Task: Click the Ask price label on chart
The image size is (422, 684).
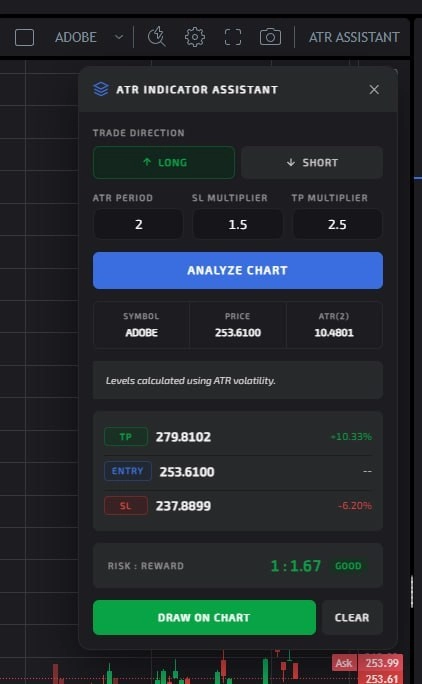Action: 344,663
